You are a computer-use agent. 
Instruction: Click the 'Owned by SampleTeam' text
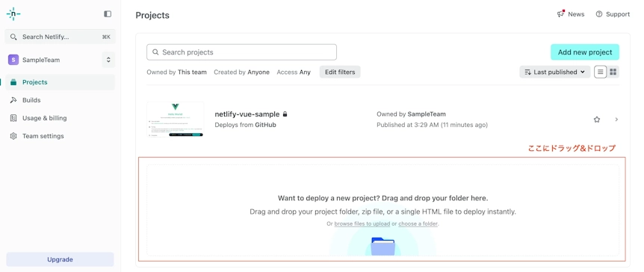[x=411, y=114]
